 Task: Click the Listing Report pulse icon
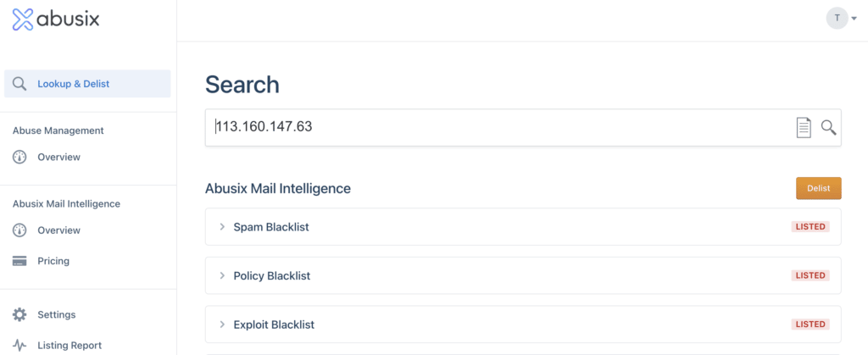(19, 346)
